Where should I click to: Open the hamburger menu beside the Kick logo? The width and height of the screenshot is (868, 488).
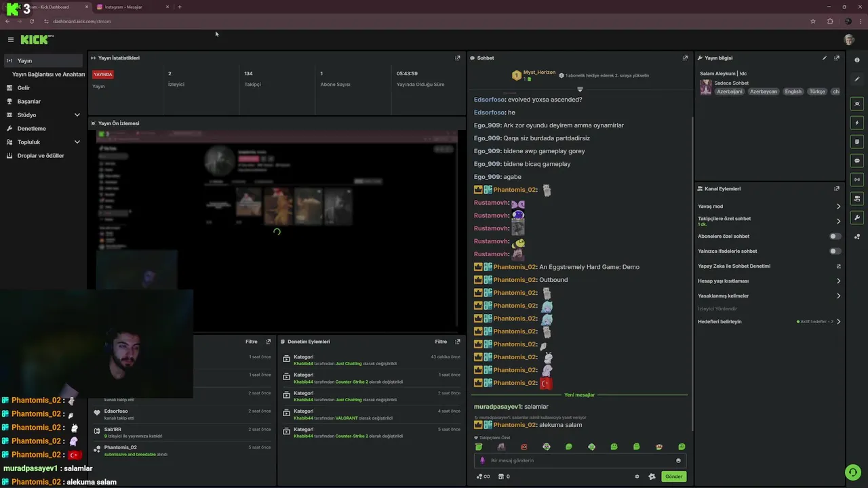(10, 40)
